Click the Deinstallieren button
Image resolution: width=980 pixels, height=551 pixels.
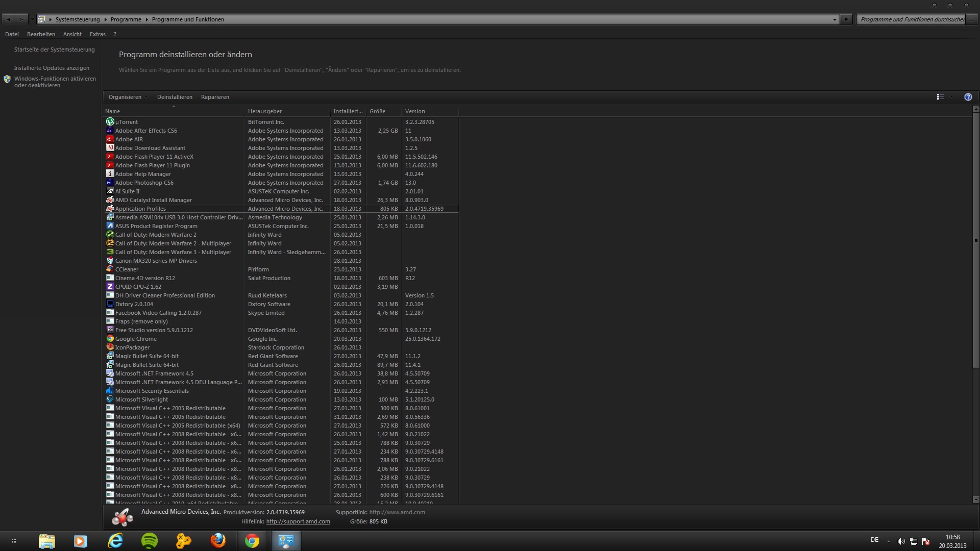click(x=175, y=97)
